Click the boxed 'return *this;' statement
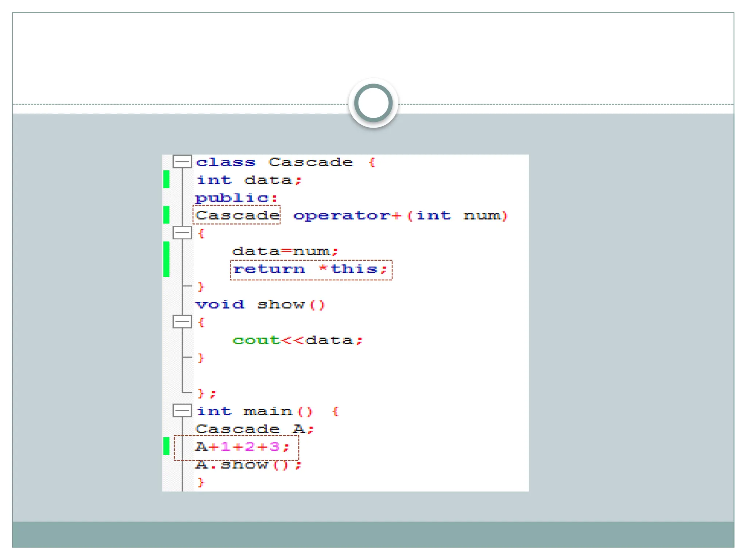This screenshot has height=560, width=747. tap(311, 270)
